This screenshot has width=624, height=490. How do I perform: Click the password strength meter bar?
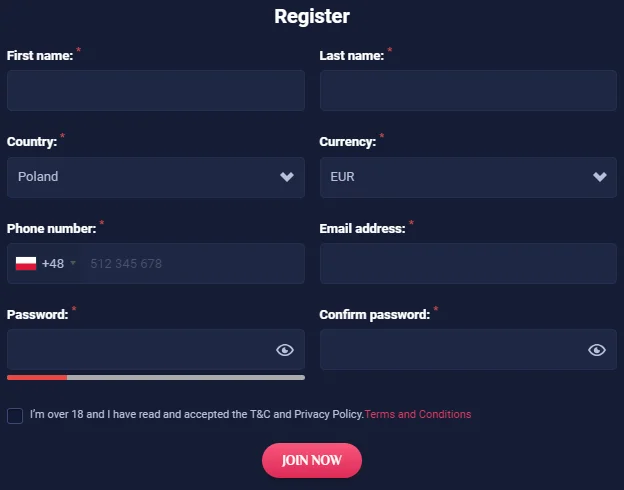[155, 377]
